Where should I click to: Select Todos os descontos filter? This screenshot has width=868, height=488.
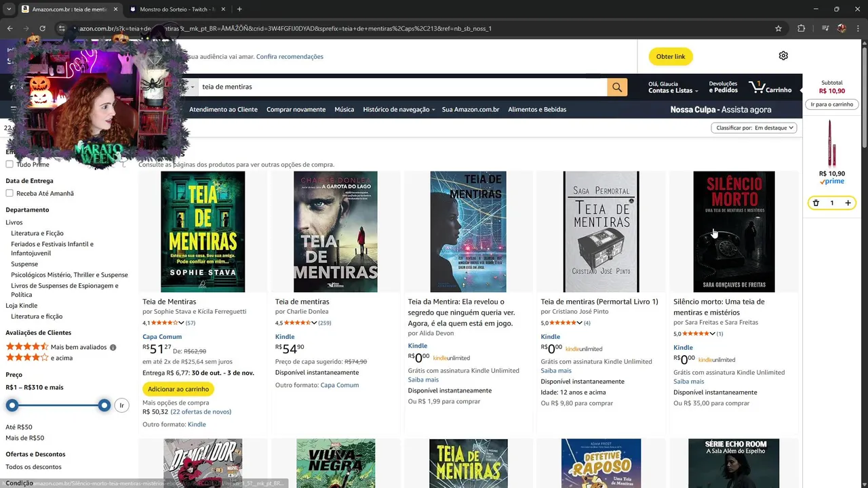coord(33,466)
